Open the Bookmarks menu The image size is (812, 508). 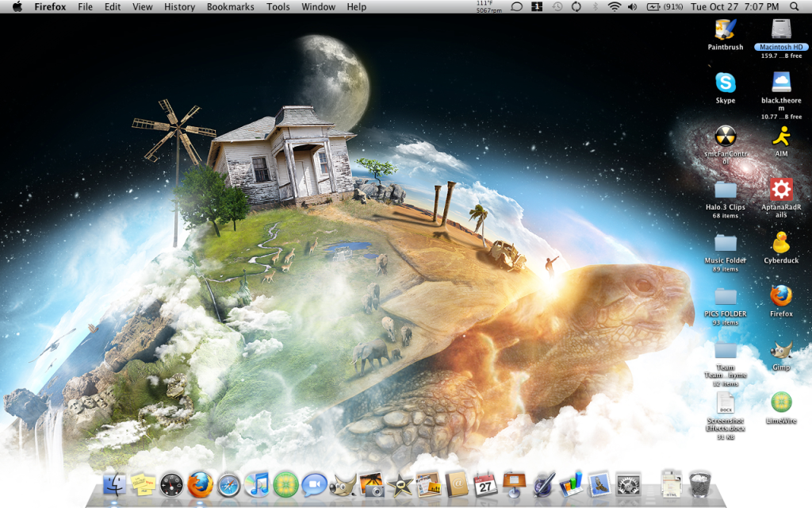coord(231,6)
